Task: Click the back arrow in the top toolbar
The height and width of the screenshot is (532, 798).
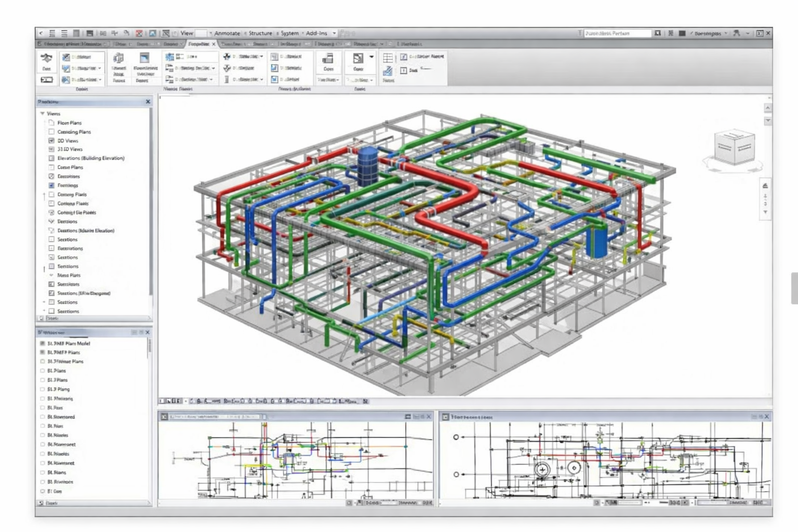Action: point(41,33)
